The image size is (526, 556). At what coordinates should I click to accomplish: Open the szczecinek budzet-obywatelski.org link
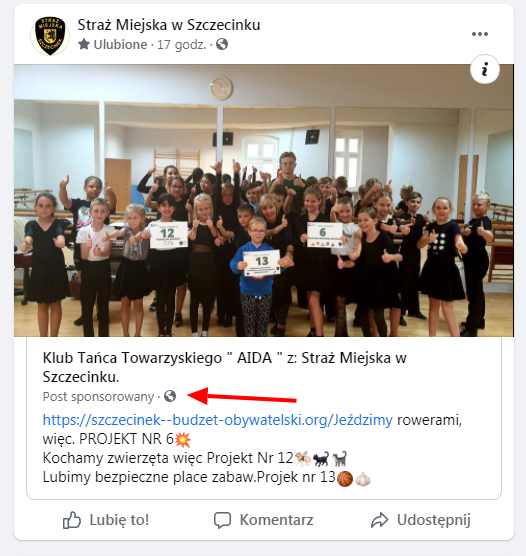pyautogui.click(x=217, y=420)
